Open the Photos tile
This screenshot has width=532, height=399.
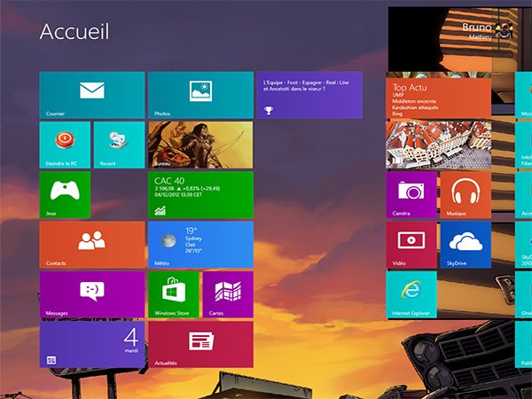(x=200, y=95)
